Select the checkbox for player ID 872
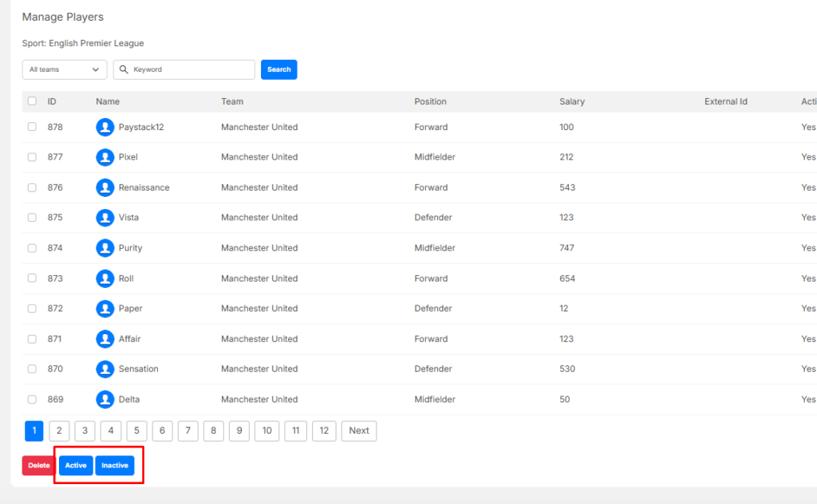The image size is (817, 504). click(x=32, y=309)
